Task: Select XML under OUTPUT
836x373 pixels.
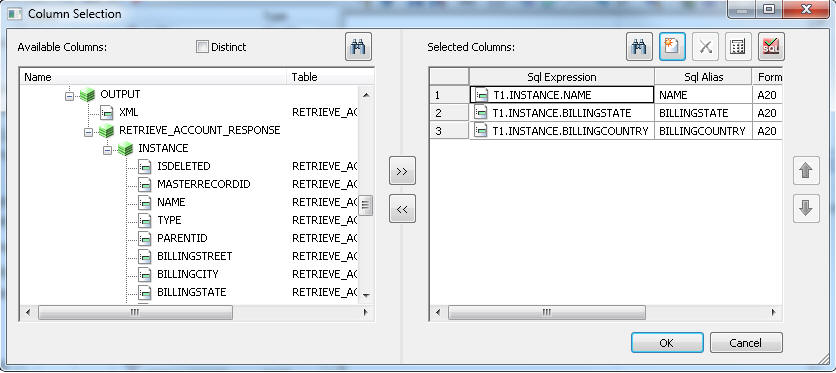Action: coord(128,112)
